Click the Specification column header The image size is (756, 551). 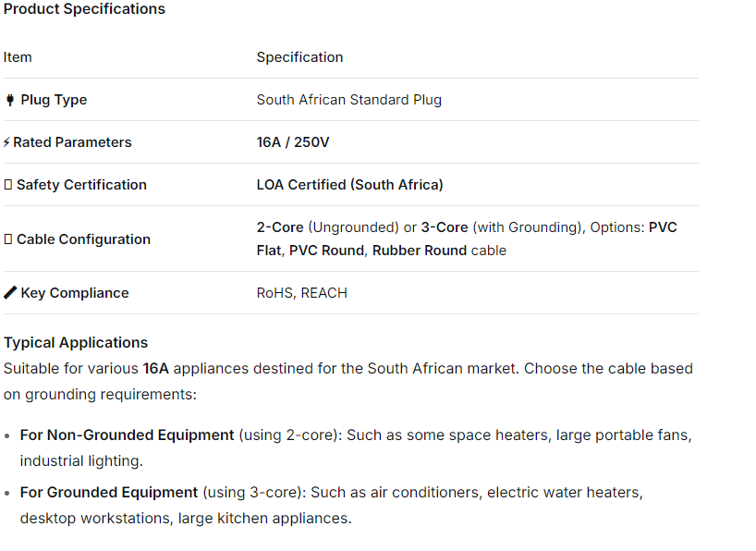[299, 57]
